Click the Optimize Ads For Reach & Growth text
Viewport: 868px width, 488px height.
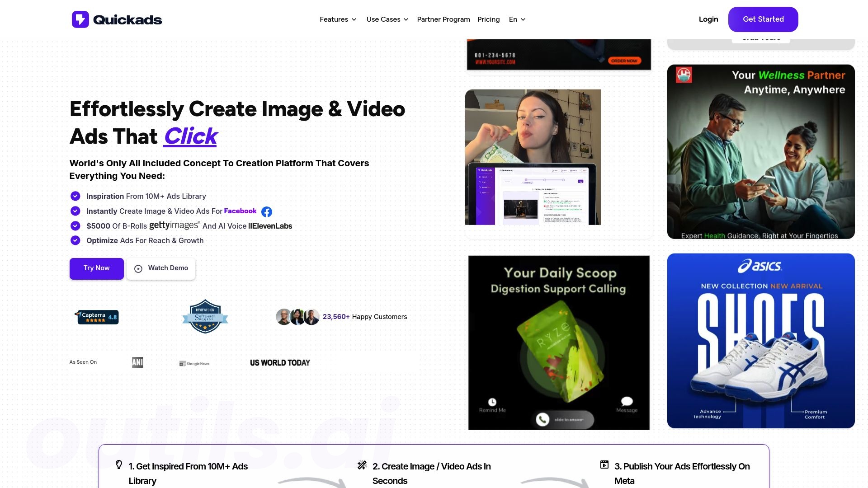145,240
